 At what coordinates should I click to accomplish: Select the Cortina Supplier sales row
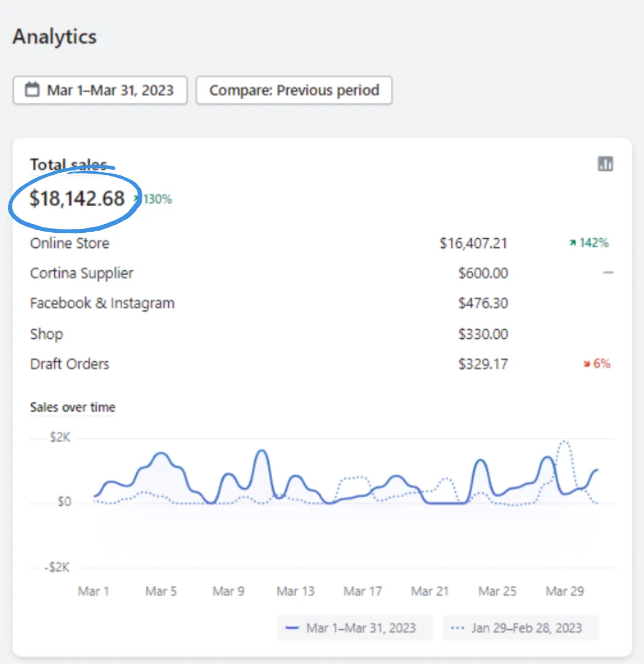(x=82, y=274)
